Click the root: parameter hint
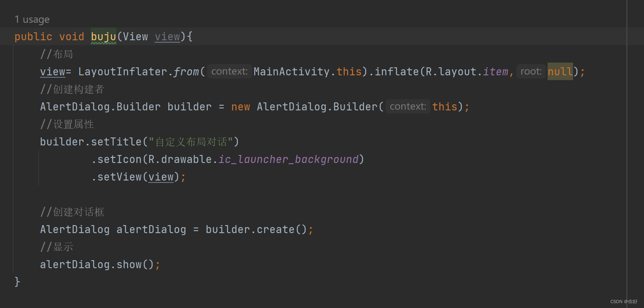 (x=531, y=71)
